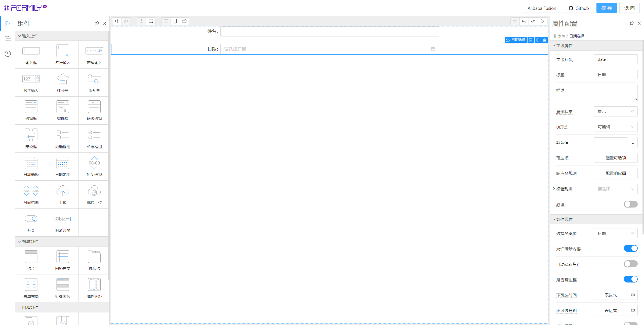Click the 配置可选项 button

pyautogui.click(x=616, y=158)
